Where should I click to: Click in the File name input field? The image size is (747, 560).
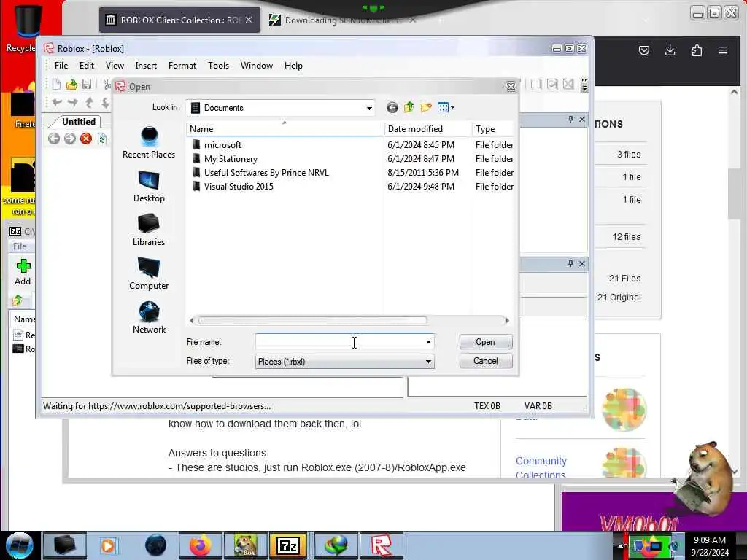point(338,342)
